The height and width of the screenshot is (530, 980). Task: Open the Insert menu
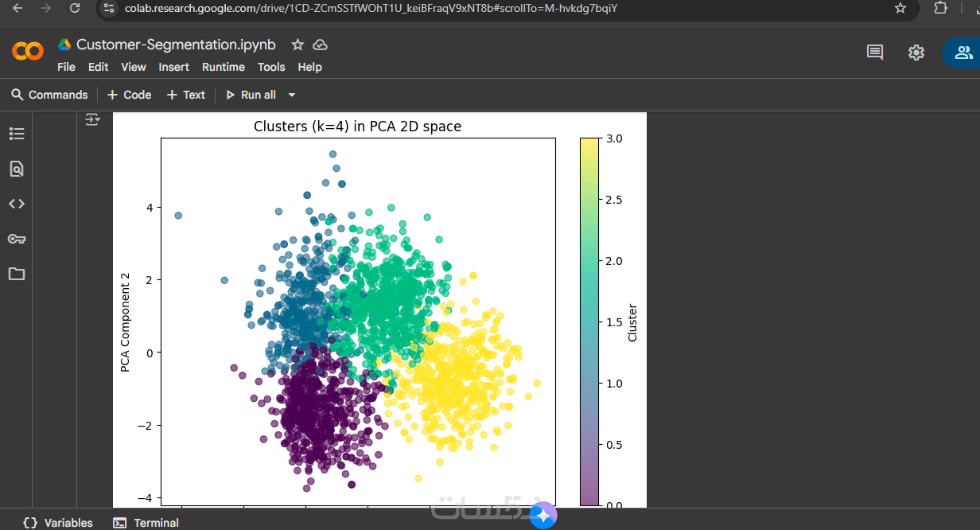tap(174, 67)
